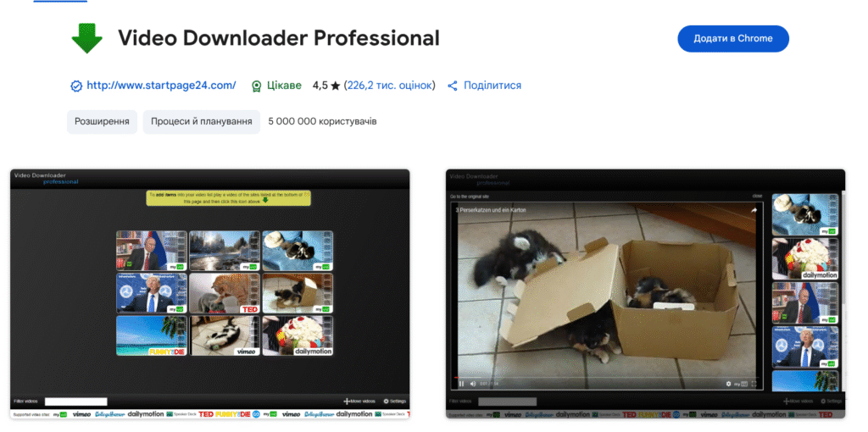Select the Розширення category chip

pyautogui.click(x=102, y=121)
